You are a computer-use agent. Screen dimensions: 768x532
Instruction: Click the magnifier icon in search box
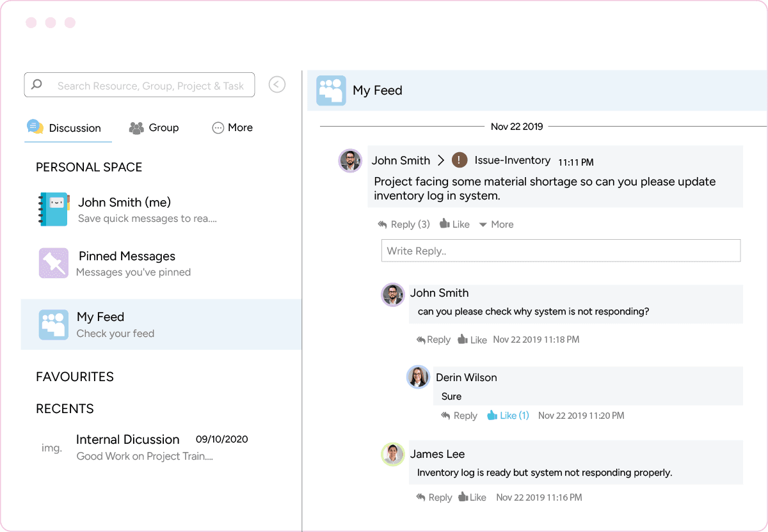(37, 84)
